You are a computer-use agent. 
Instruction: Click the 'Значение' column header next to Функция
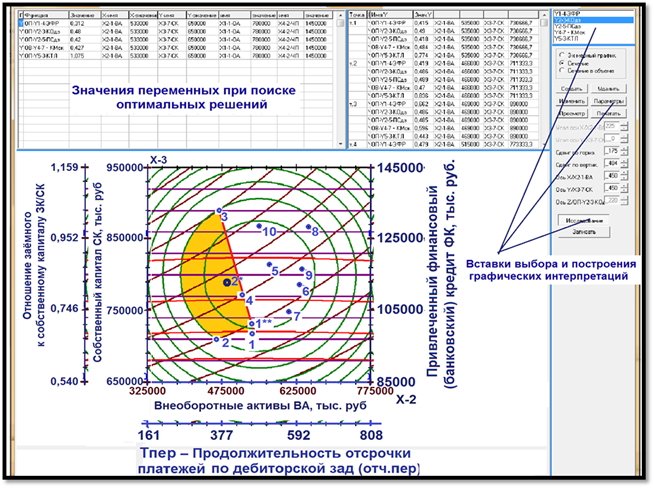[x=85, y=15]
